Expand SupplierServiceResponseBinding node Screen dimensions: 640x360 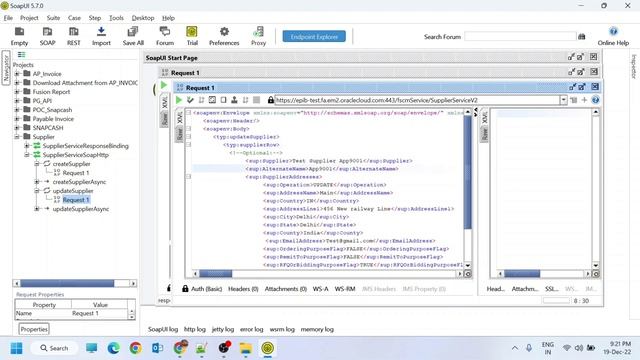coord(27,146)
